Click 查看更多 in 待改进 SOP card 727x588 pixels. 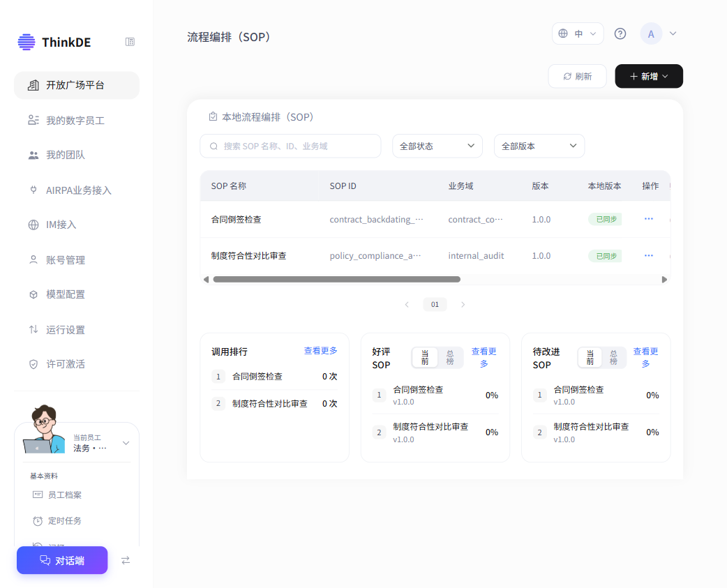[645, 358]
